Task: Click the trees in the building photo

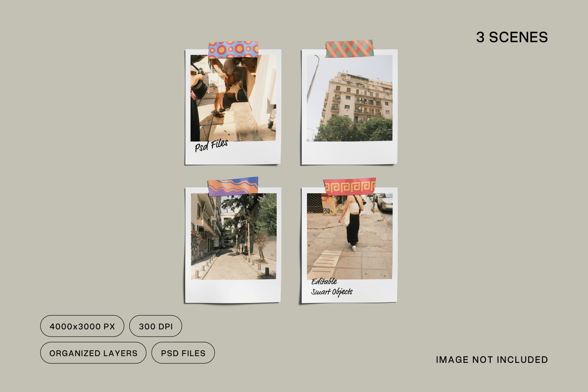Action: 353,129
